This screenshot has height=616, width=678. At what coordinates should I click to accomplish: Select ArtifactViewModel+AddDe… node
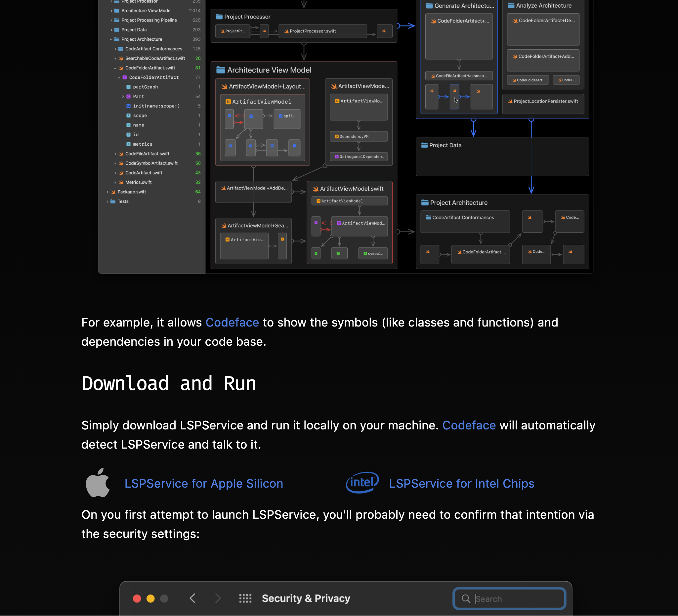(253, 192)
